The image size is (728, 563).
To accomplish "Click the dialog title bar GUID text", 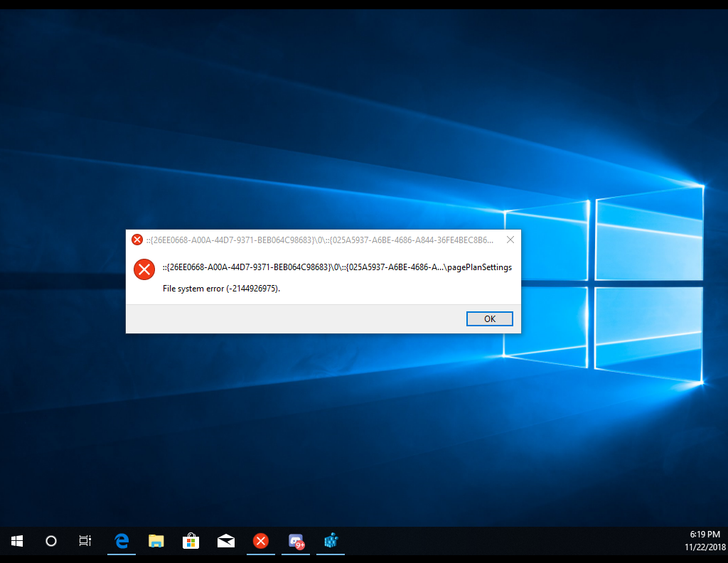I will click(x=319, y=240).
